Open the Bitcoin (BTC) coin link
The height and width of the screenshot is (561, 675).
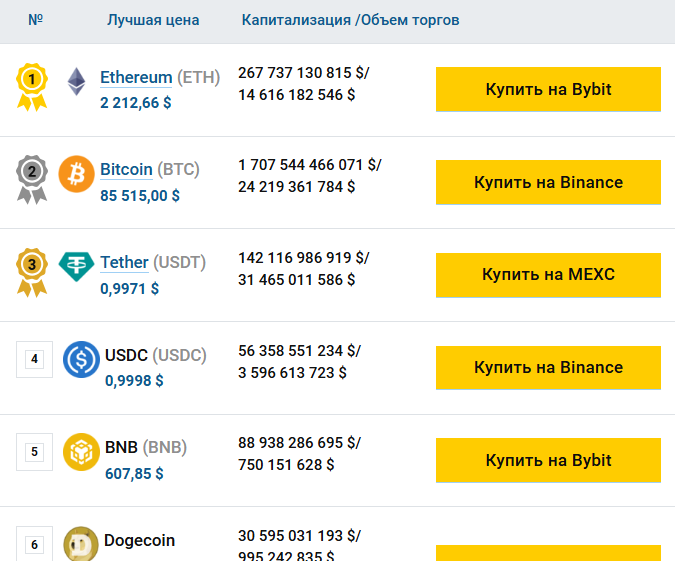coord(126,170)
